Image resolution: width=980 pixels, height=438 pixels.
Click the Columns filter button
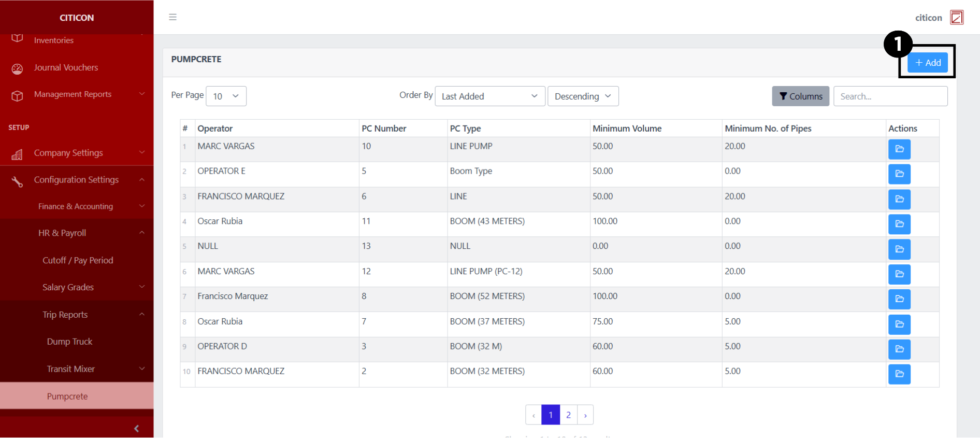(x=800, y=96)
